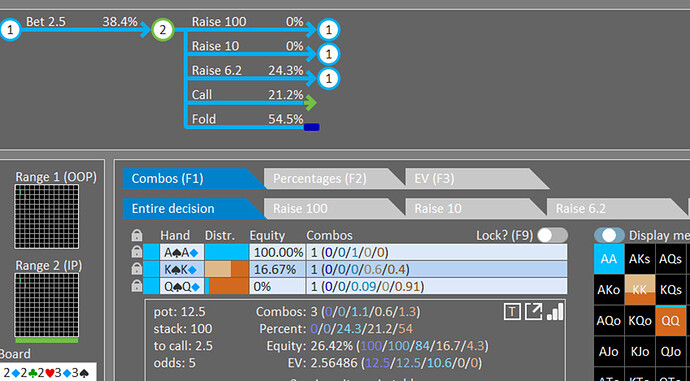Select the orange QQ cell in matrix

[671, 321]
